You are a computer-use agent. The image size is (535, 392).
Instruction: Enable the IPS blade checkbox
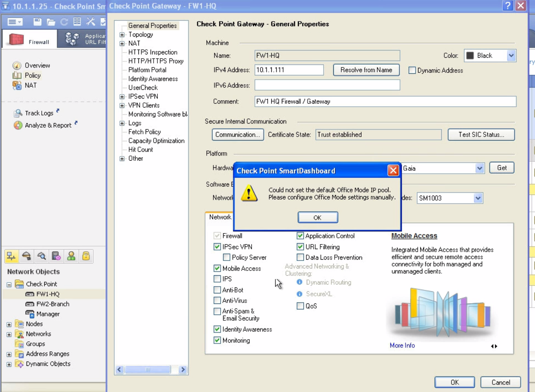[x=217, y=279]
